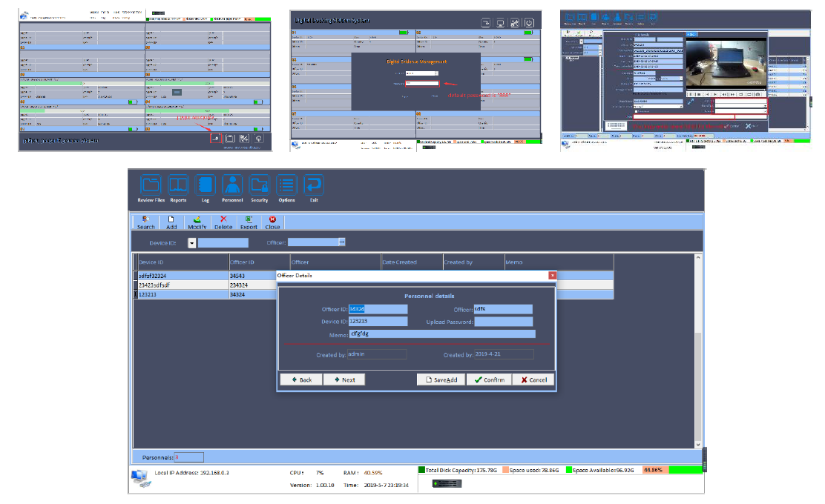Open the Officer filter browse button
This screenshot has width=825, height=504.
tap(342, 242)
